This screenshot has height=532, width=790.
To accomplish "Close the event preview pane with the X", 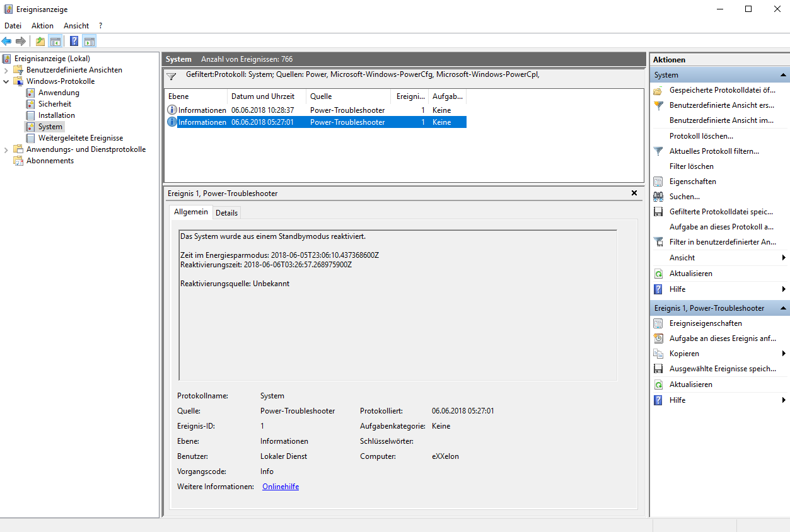I will [x=634, y=193].
